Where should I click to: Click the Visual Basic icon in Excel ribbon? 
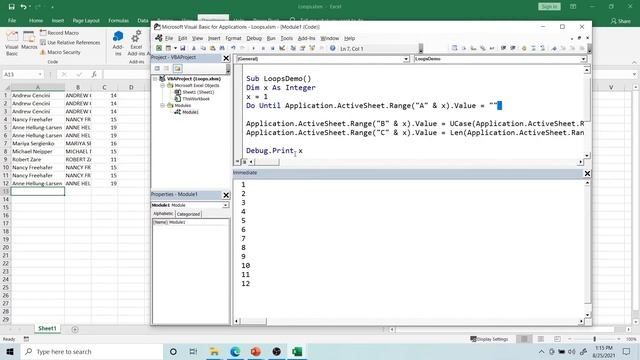[12, 43]
